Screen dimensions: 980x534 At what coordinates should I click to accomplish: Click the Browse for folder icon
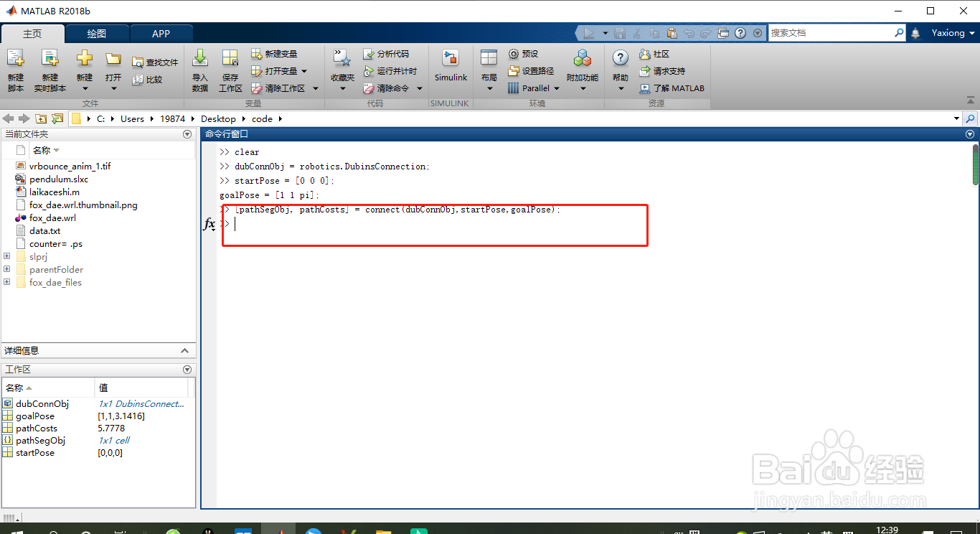[x=57, y=118]
